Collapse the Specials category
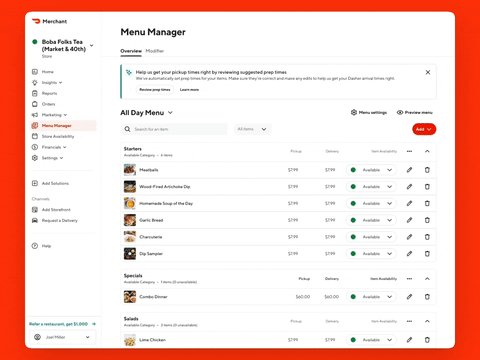The width and height of the screenshot is (480, 360). (427, 279)
